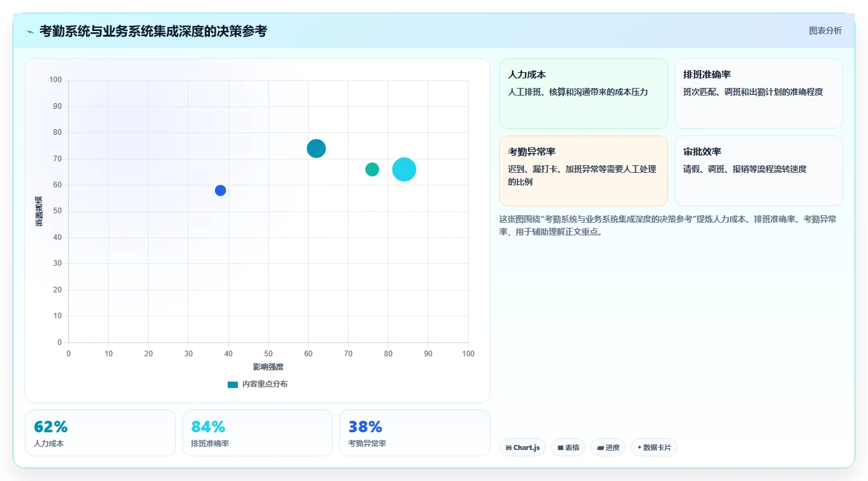868x481 pixels.
Task: Open the 人力成本 info card
Action: pyautogui.click(x=583, y=94)
